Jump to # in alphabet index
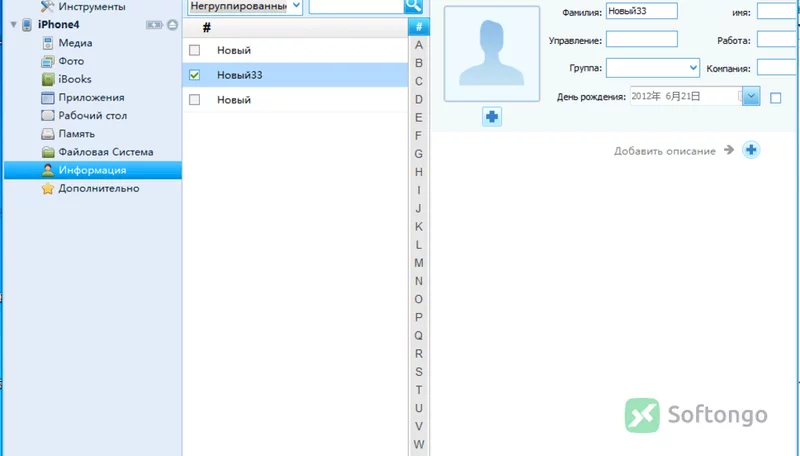800x456 pixels. pos(419,27)
